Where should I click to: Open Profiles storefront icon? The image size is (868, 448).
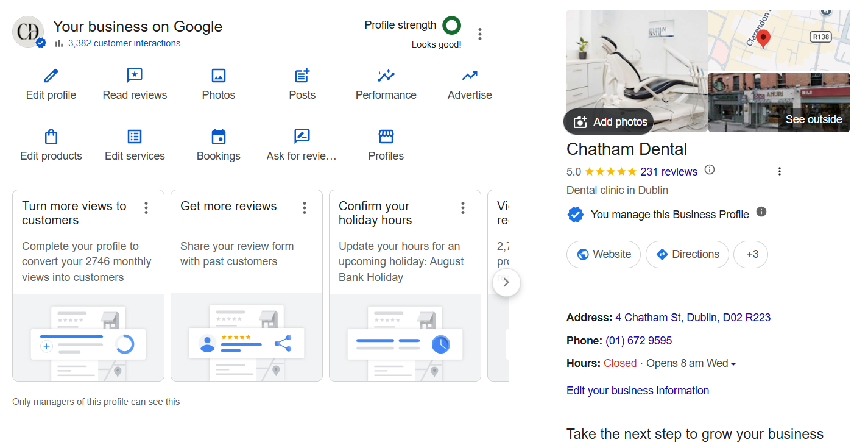pyautogui.click(x=386, y=137)
